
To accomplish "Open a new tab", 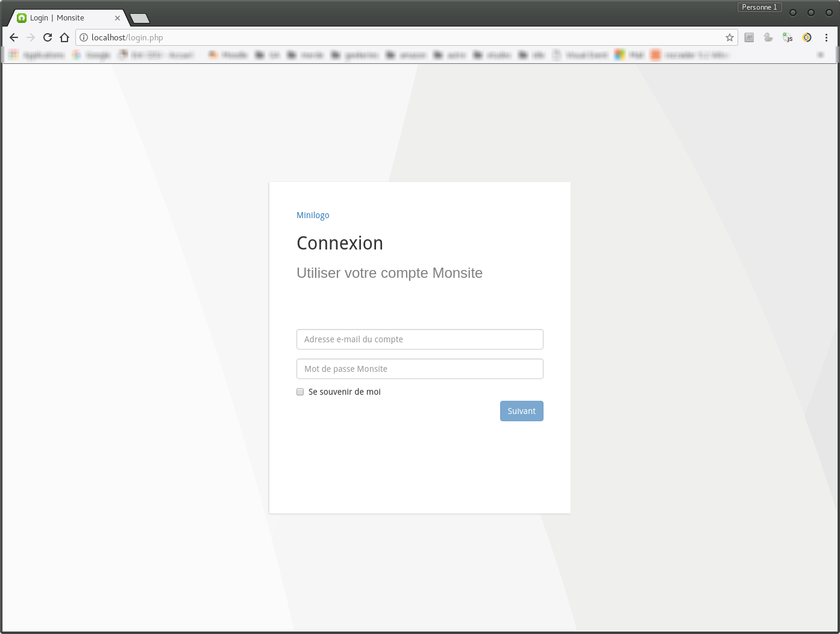I will point(140,18).
